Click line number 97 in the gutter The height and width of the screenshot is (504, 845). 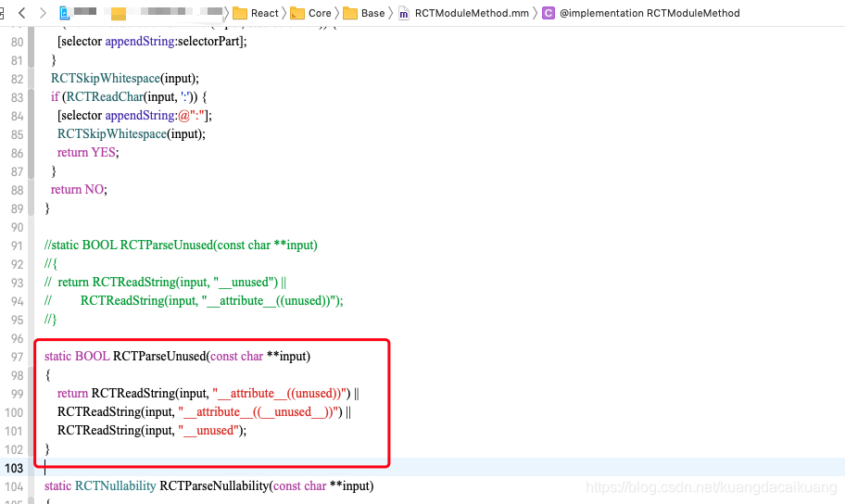[x=17, y=358]
